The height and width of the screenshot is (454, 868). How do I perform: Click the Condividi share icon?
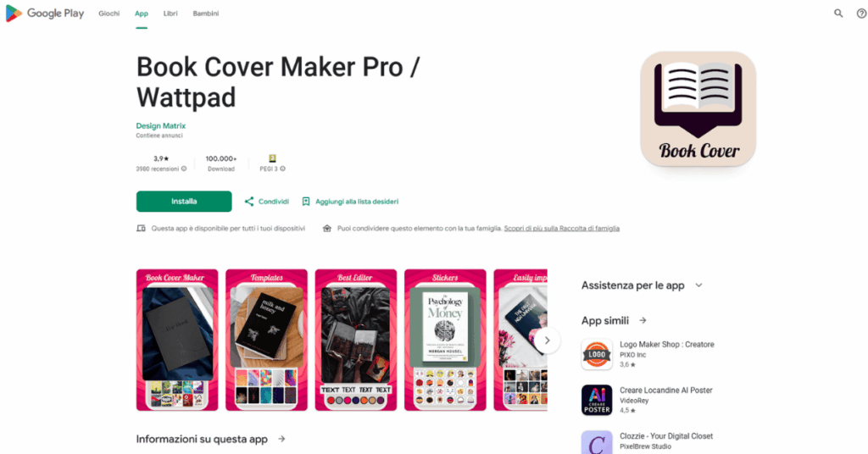(x=249, y=202)
